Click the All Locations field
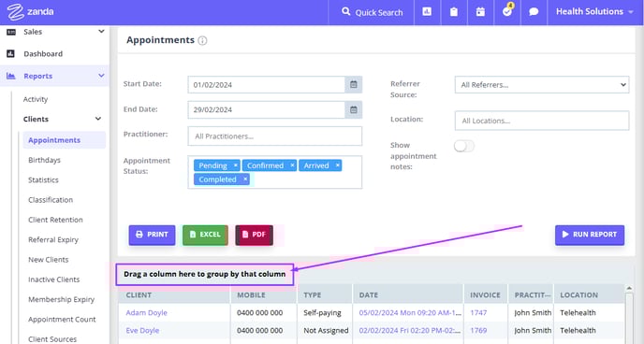The height and width of the screenshot is (344, 644). tap(542, 121)
